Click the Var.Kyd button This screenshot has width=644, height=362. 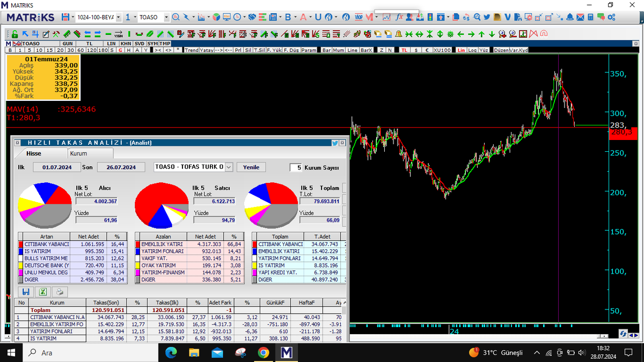(518, 50)
